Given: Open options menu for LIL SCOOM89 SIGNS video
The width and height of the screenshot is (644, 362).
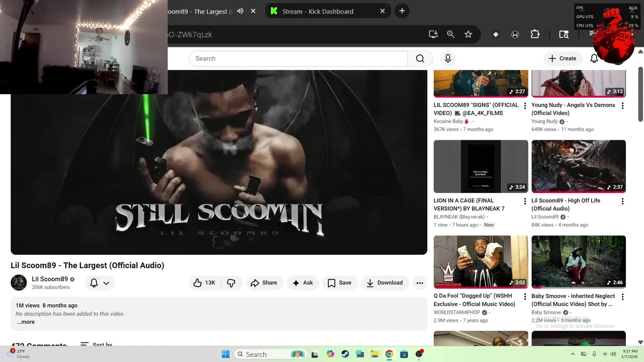Looking at the screenshot, I should pyautogui.click(x=525, y=106).
